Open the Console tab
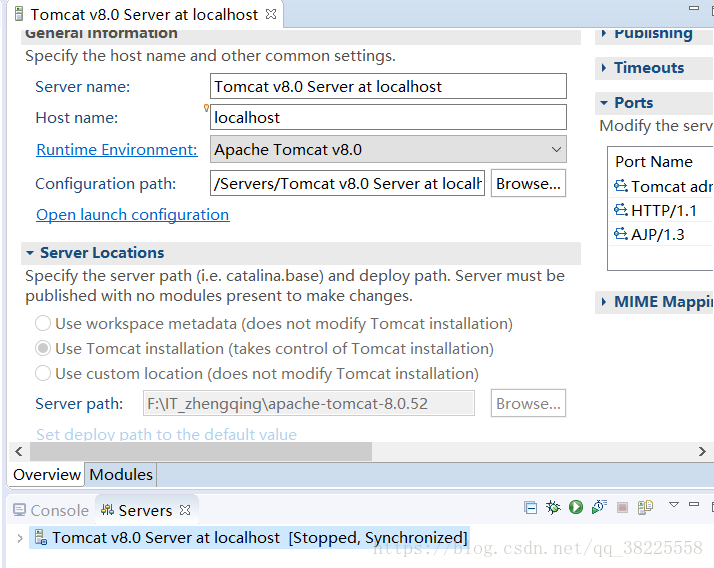Viewport: 714px width, 568px height. click(51, 510)
